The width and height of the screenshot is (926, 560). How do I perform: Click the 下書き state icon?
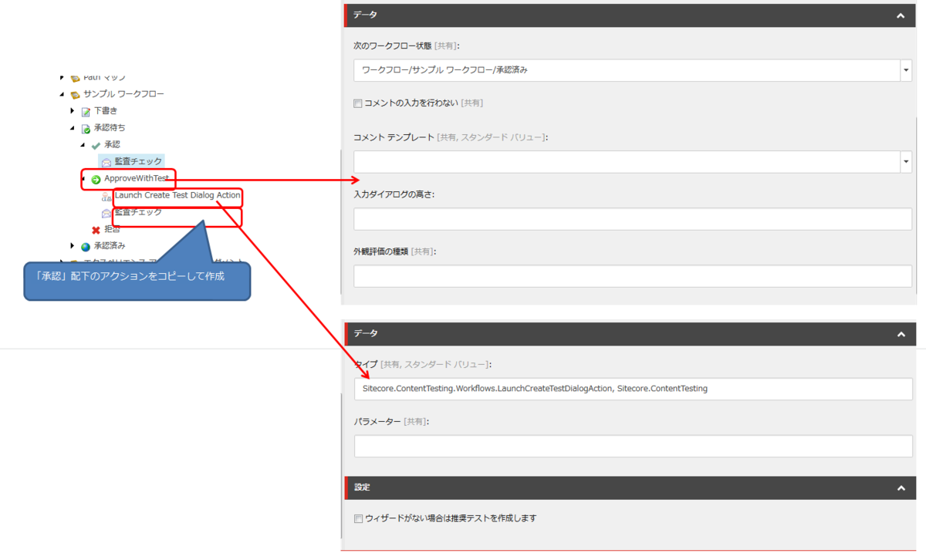[86, 112]
